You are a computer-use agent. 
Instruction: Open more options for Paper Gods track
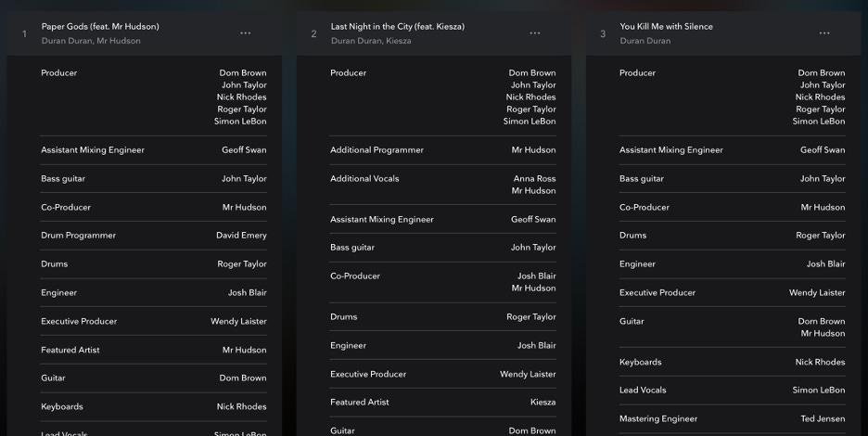245,33
